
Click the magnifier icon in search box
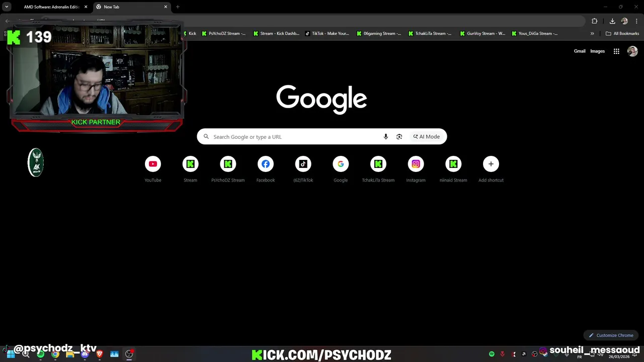coord(206,137)
